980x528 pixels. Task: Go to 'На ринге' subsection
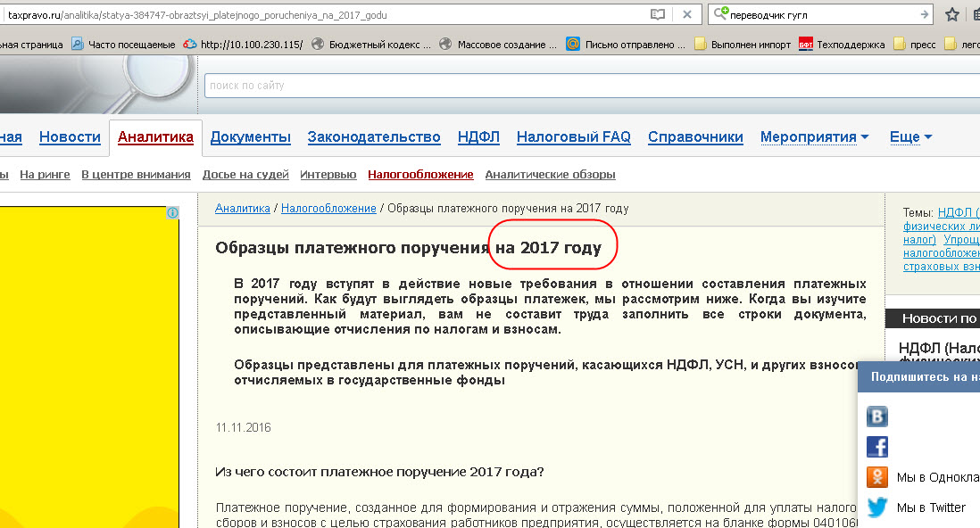(45, 174)
